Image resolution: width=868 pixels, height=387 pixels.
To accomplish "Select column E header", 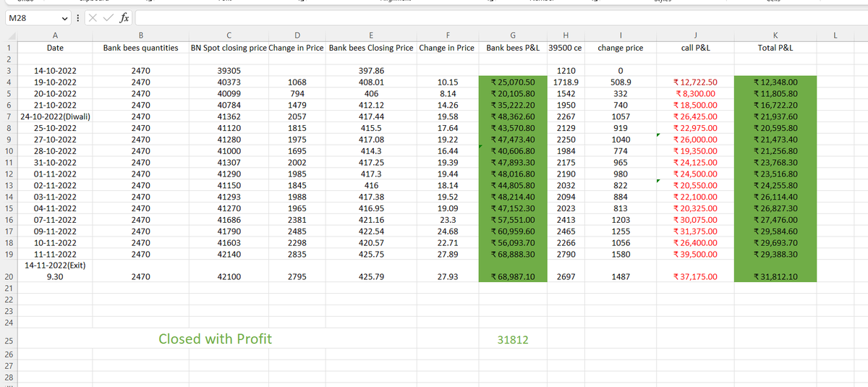I will (x=371, y=34).
